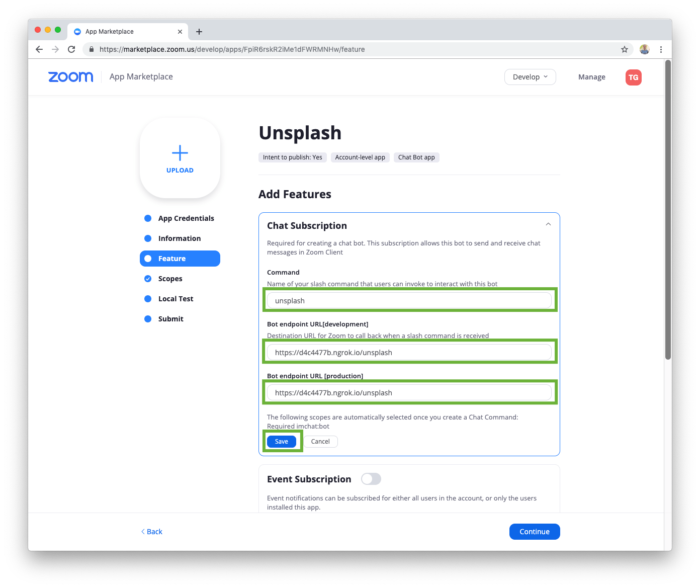Open TG user account avatar

coord(634,77)
